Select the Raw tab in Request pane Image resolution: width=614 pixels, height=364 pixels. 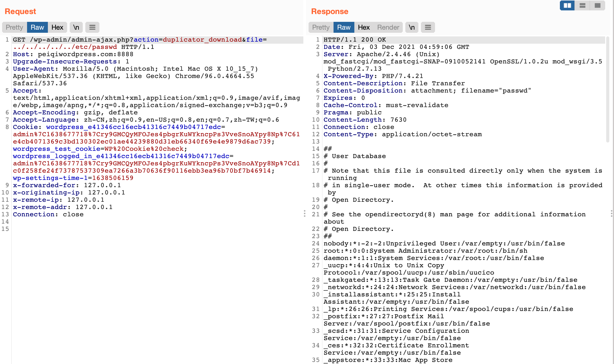tap(37, 27)
